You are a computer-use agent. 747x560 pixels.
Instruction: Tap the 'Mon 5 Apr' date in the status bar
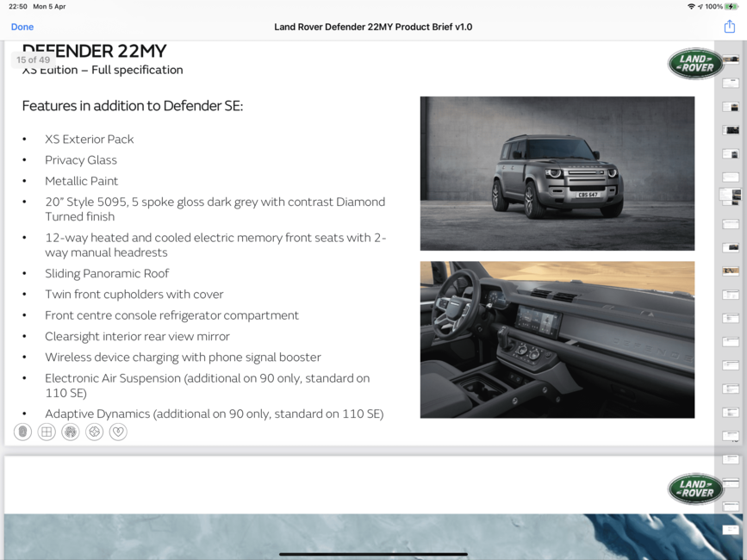coord(50,7)
